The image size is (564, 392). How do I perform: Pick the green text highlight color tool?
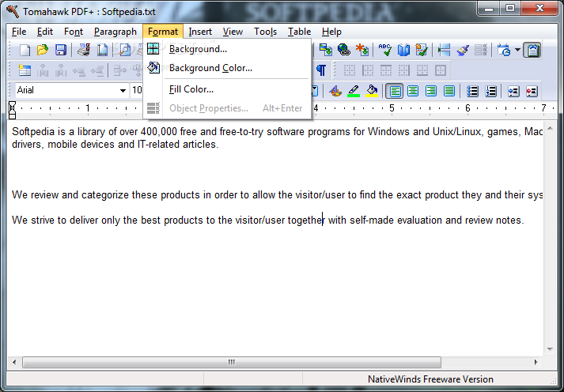(x=354, y=91)
